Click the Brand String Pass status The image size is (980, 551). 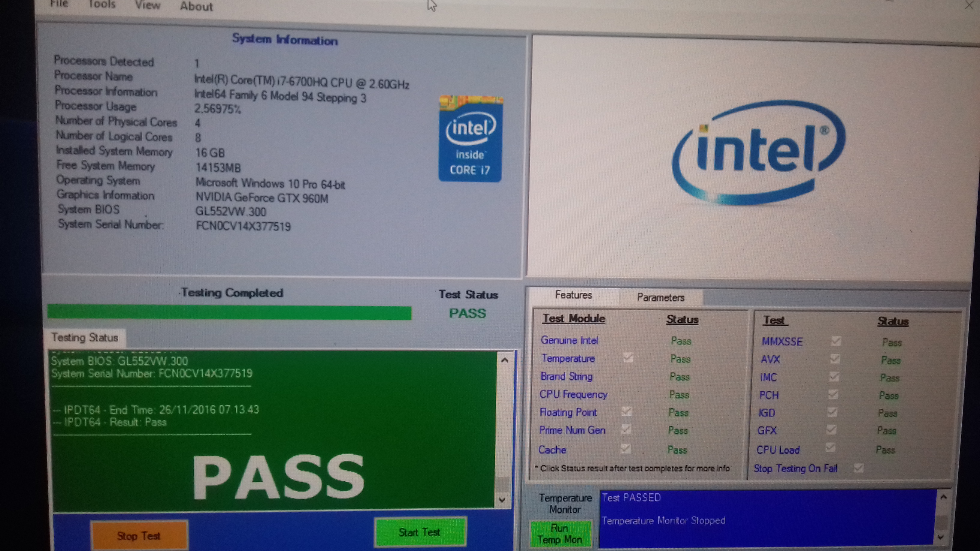pyautogui.click(x=679, y=377)
